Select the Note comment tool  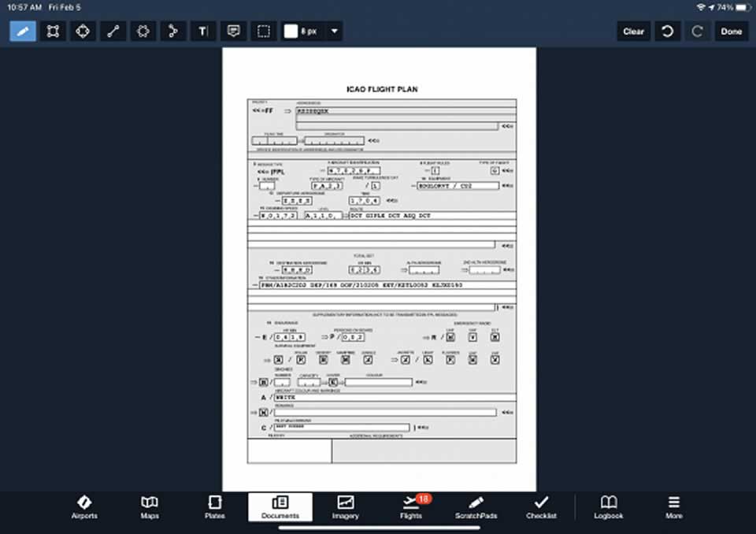(x=233, y=32)
